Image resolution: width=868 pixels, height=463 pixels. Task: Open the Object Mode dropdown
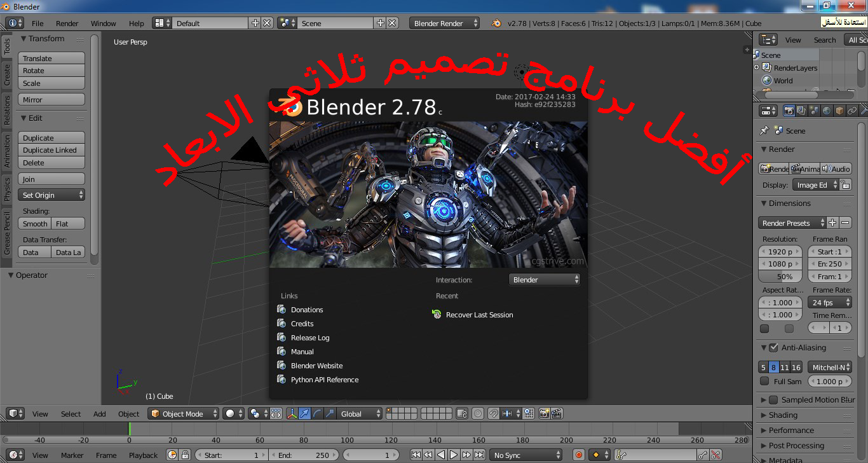(183, 413)
